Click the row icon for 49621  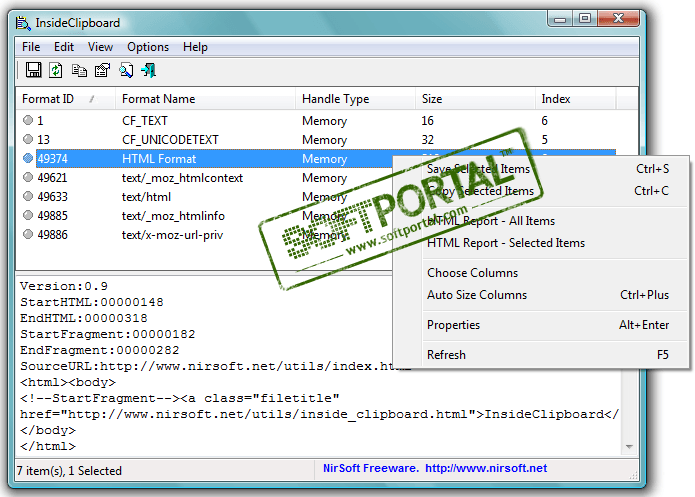point(28,177)
